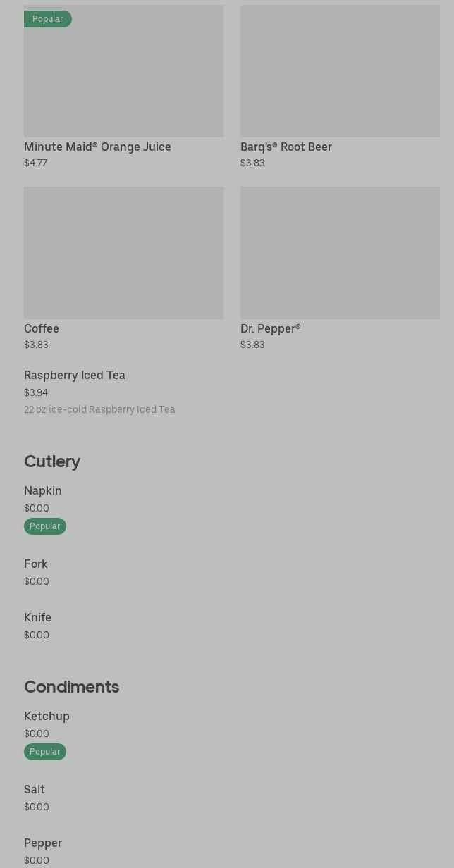Open the Dr. Pepper product image

[x=340, y=252]
